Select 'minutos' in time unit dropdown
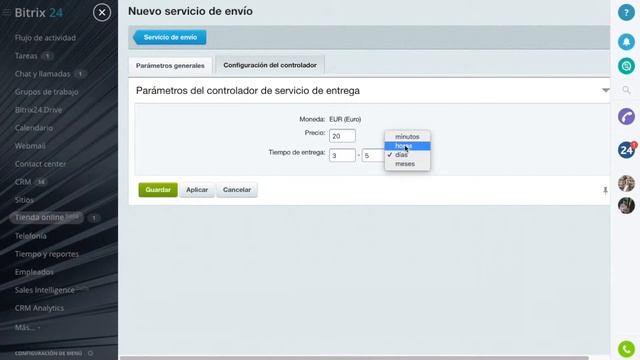The image size is (640, 360). 407,137
